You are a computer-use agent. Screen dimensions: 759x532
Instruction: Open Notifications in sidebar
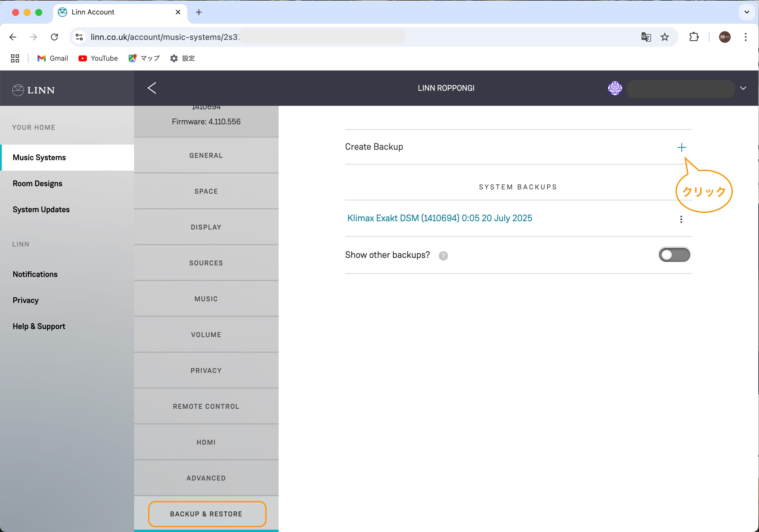click(x=35, y=274)
